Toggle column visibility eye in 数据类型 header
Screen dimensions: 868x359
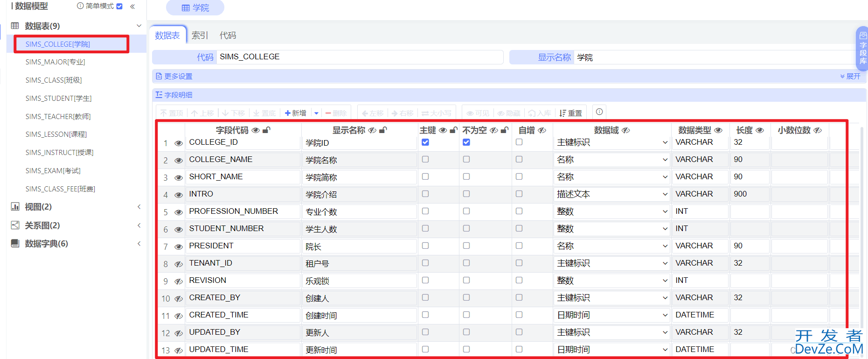(x=718, y=130)
